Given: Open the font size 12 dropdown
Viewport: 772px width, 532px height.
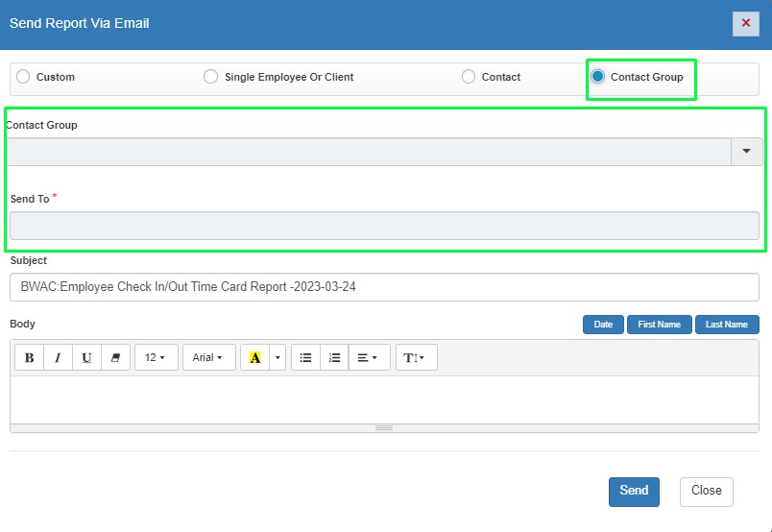Looking at the screenshot, I should tap(156, 357).
